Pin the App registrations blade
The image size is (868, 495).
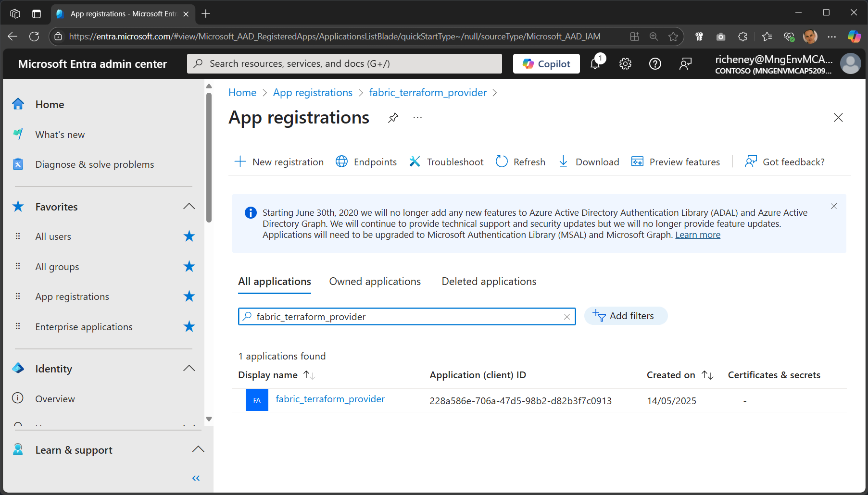(x=393, y=117)
